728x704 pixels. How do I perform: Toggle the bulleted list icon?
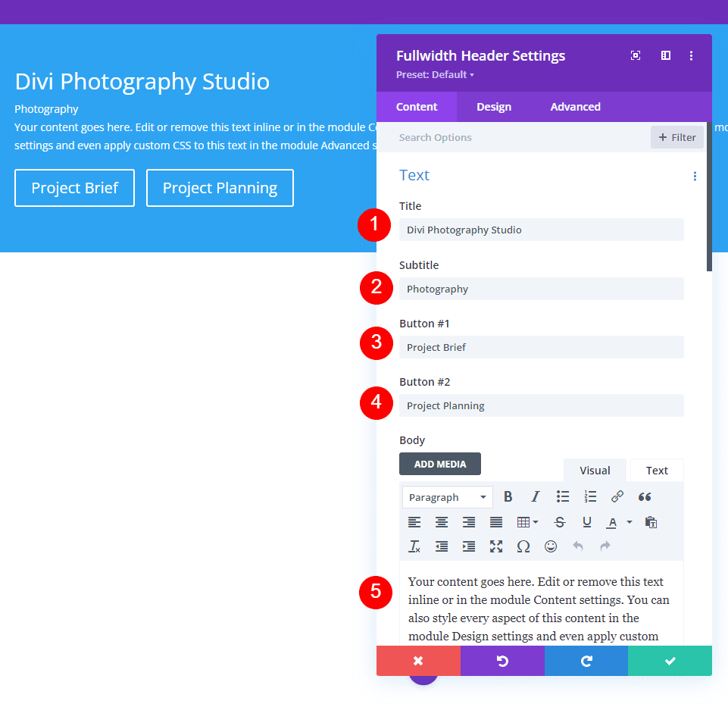(x=563, y=496)
